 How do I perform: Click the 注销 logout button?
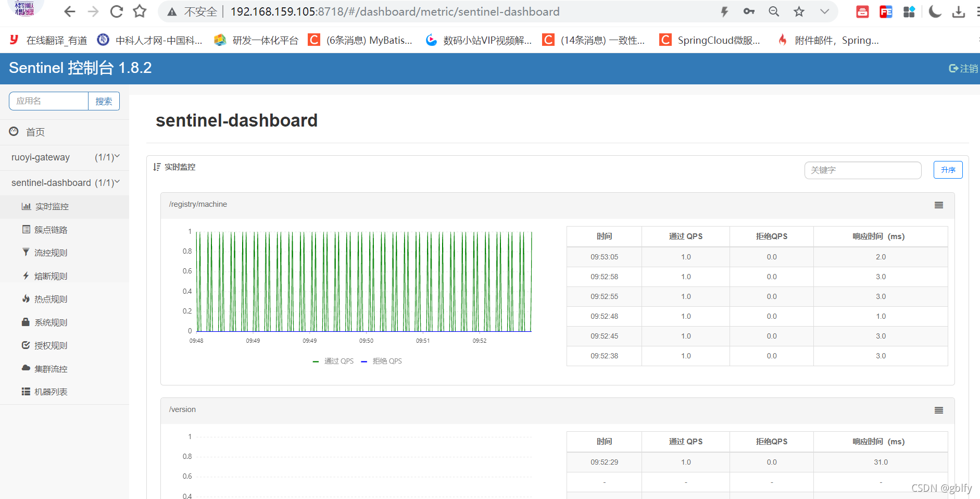coord(963,68)
